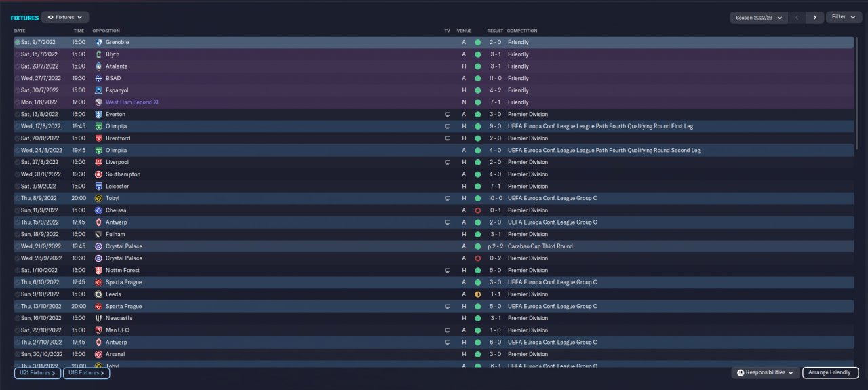Open the West Ham Second XI link
The width and height of the screenshot is (868, 390).
(x=132, y=102)
